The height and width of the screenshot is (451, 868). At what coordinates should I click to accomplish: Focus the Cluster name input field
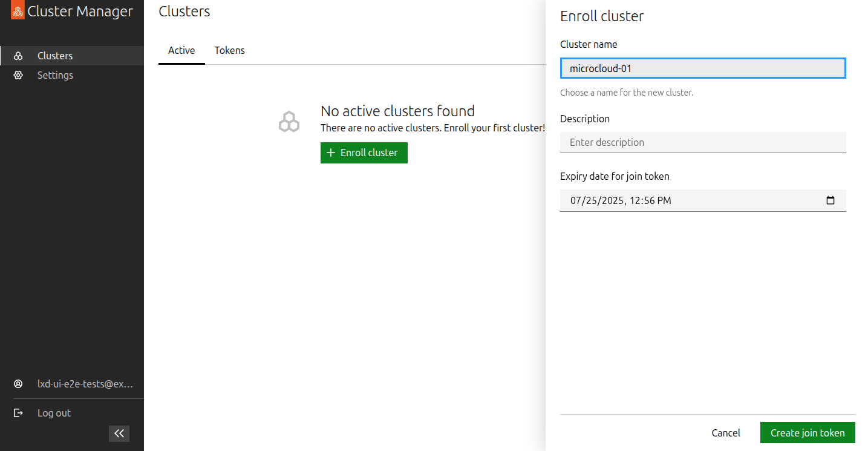(703, 68)
